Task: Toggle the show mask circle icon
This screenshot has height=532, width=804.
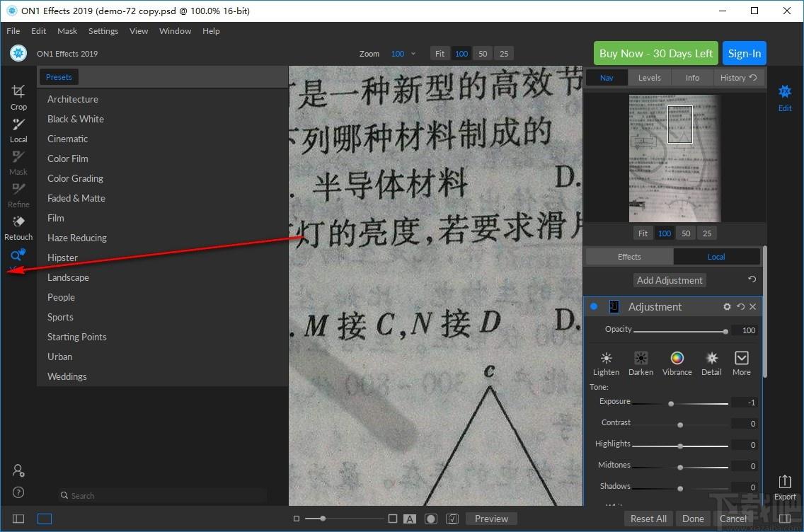Action: [x=431, y=519]
